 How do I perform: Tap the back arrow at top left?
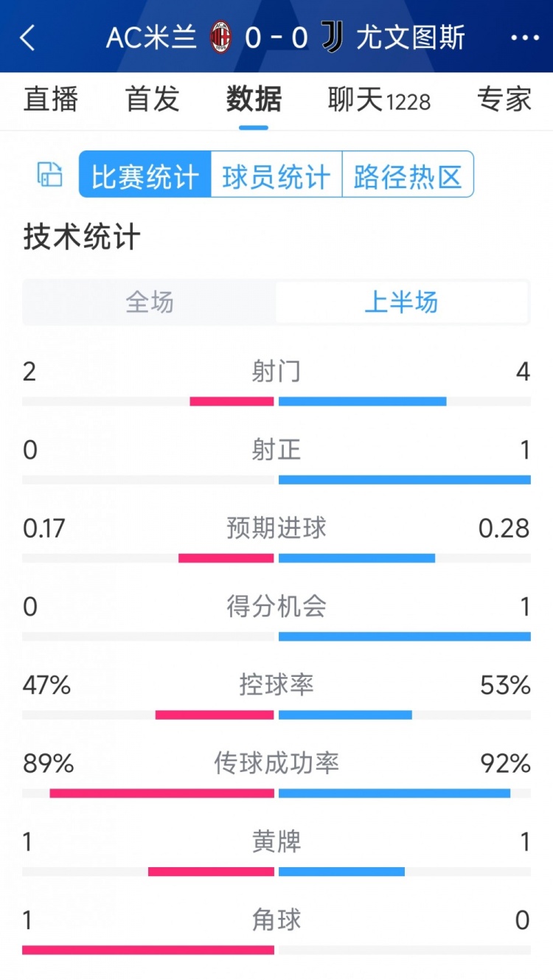click(28, 38)
